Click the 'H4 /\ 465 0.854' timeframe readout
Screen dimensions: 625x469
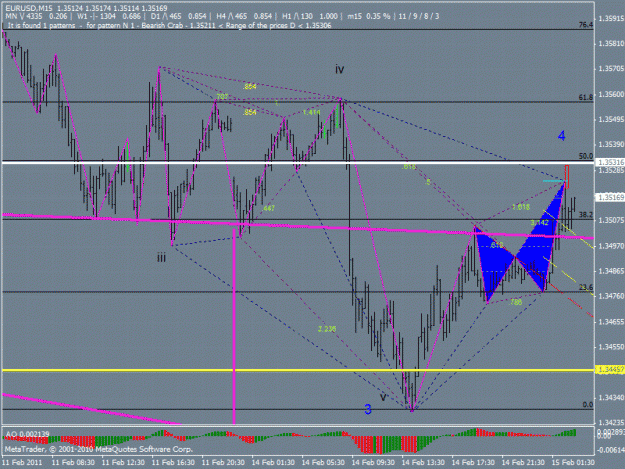(244, 16)
